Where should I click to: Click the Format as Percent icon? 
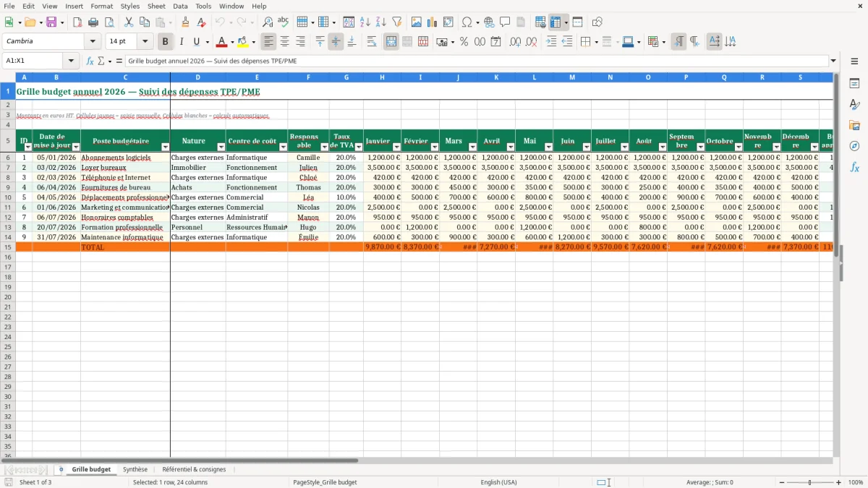pos(464,42)
